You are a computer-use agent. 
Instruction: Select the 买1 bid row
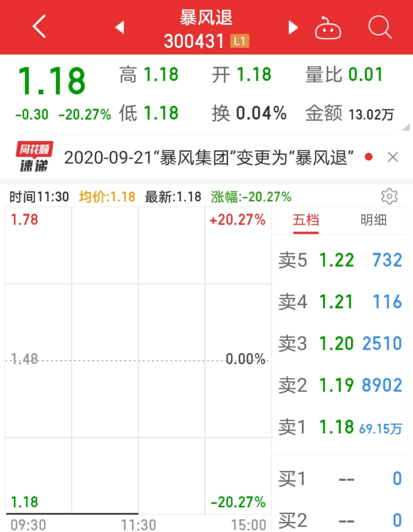pyautogui.click(x=340, y=479)
